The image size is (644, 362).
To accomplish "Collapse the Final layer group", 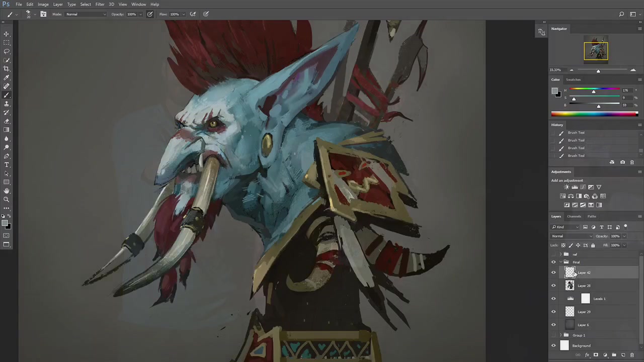I will [x=560, y=262].
